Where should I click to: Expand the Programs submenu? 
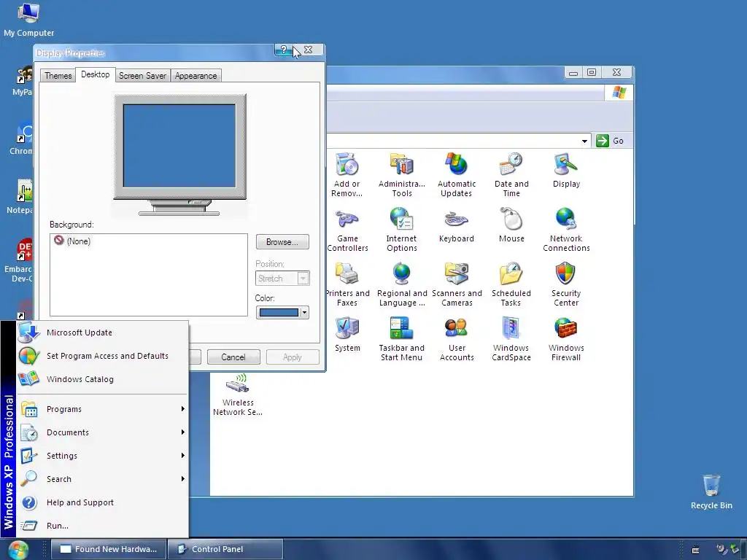[102, 409]
